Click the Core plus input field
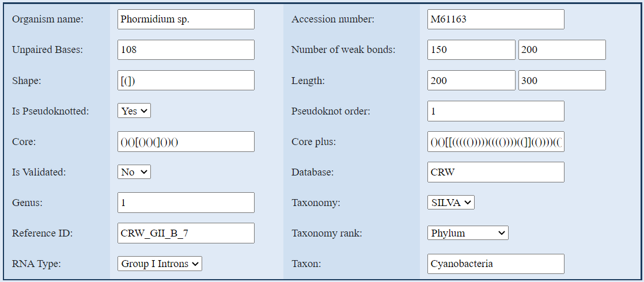The width and height of the screenshot is (644, 282). (x=495, y=142)
